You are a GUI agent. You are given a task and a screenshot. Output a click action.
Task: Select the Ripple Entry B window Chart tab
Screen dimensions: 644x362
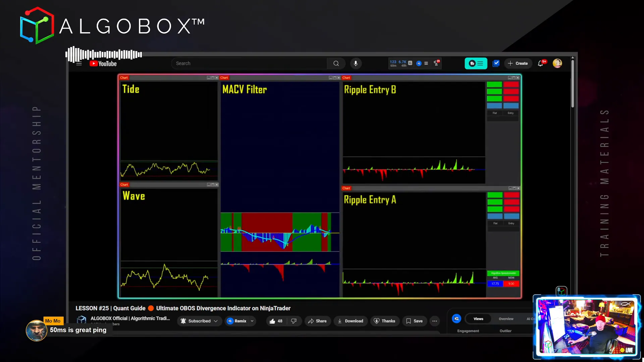point(346,78)
